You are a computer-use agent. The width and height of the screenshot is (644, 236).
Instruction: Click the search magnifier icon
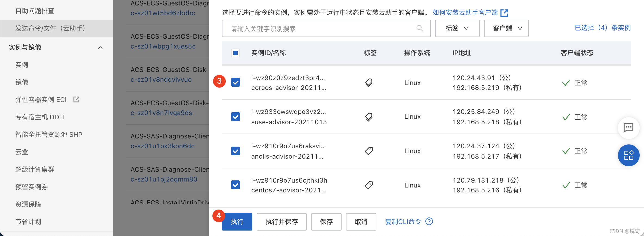pos(420,28)
